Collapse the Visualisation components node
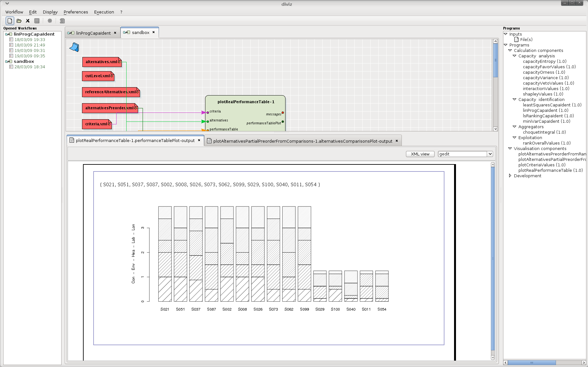The height and width of the screenshot is (367, 588). (510, 148)
